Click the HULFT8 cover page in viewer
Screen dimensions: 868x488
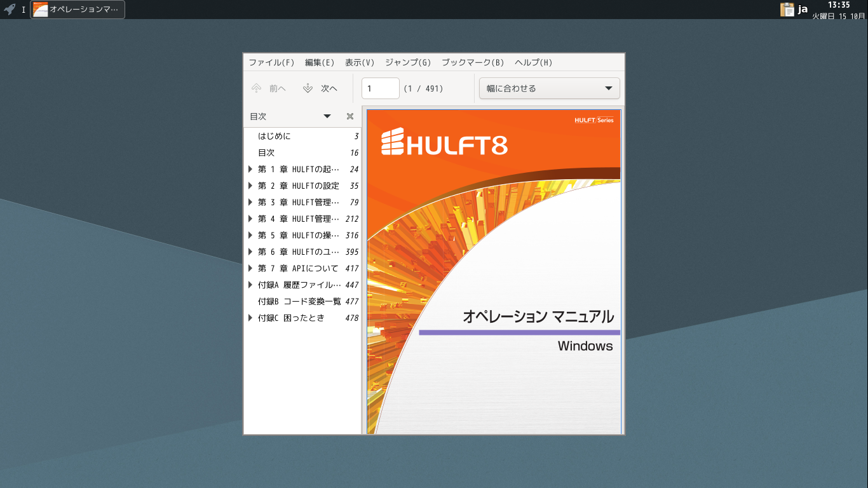(x=494, y=272)
